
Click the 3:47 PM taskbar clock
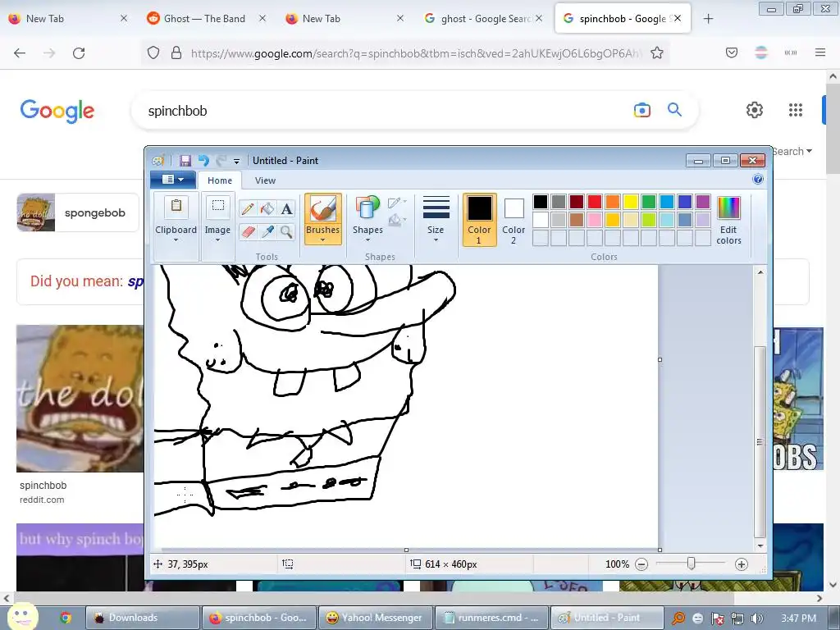pyautogui.click(x=798, y=619)
